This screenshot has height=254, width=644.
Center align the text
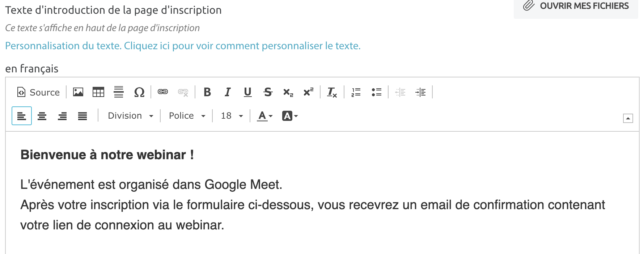(x=42, y=116)
